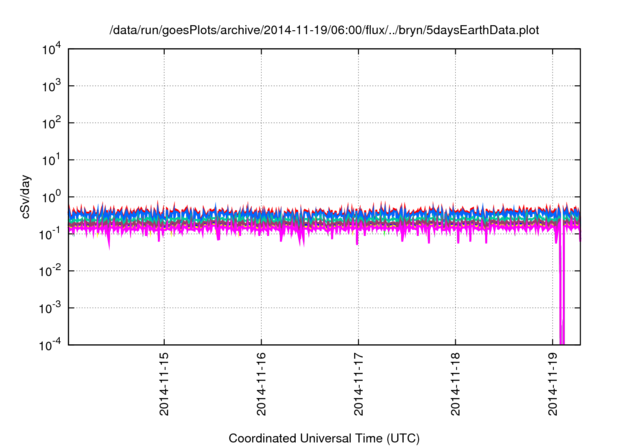
Task: Click the Coordinated Universal Time axis label
Action: [x=324, y=438]
